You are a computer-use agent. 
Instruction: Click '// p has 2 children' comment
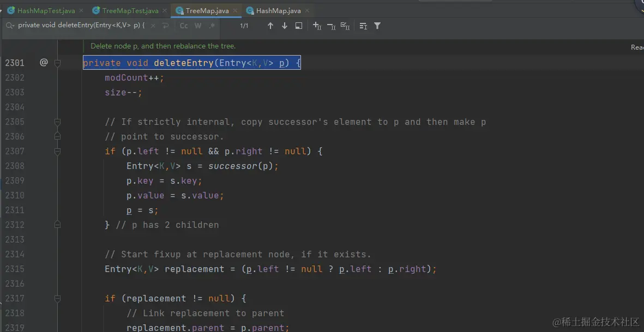tap(167, 225)
